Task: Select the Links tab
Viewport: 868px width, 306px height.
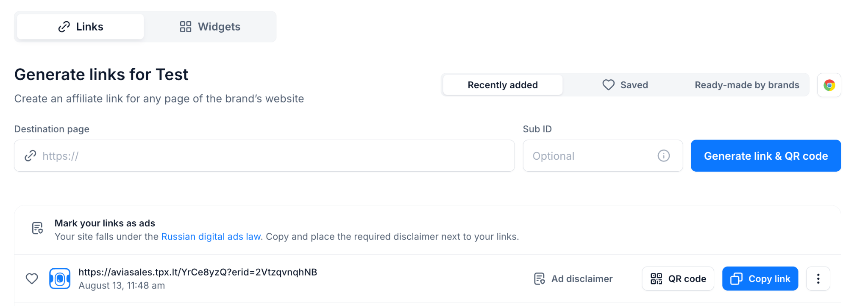Action: (81, 27)
